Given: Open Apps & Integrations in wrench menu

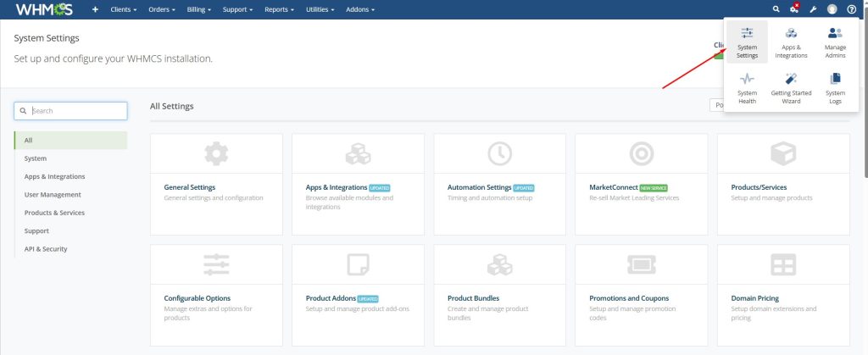Looking at the screenshot, I should (791, 42).
